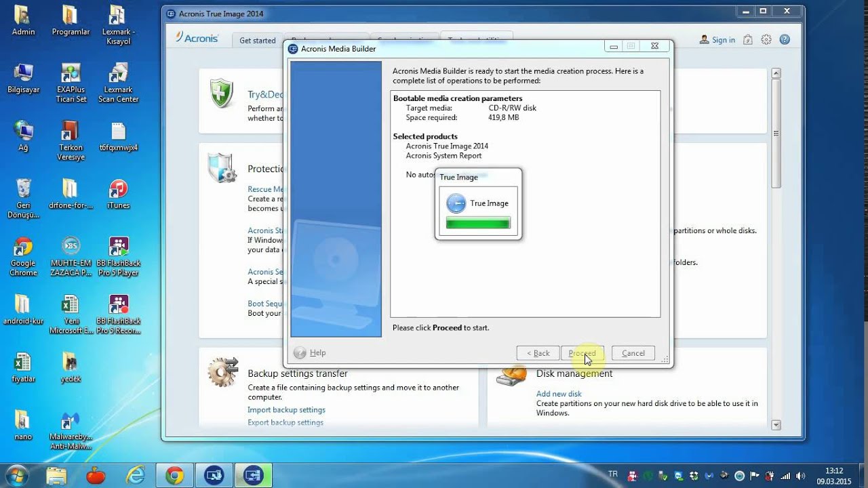Click 'Acronis True Image 2014' product line
The width and height of the screenshot is (868, 488).
click(x=447, y=146)
